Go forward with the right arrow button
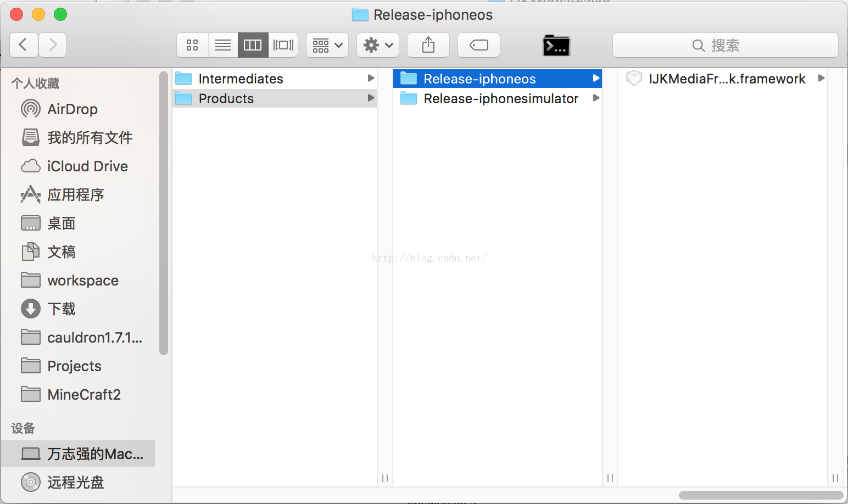 coord(53,45)
